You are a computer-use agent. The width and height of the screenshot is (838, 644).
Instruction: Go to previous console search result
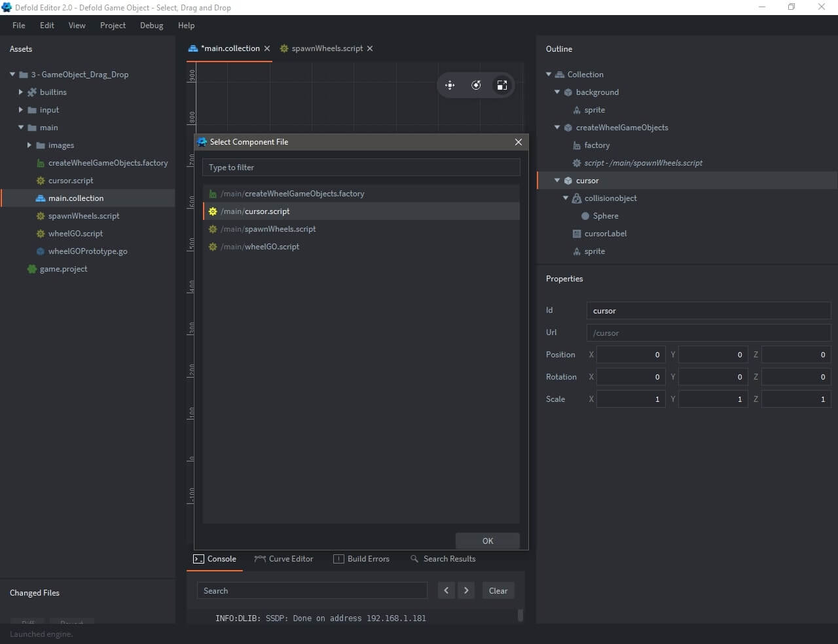coord(446,591)
